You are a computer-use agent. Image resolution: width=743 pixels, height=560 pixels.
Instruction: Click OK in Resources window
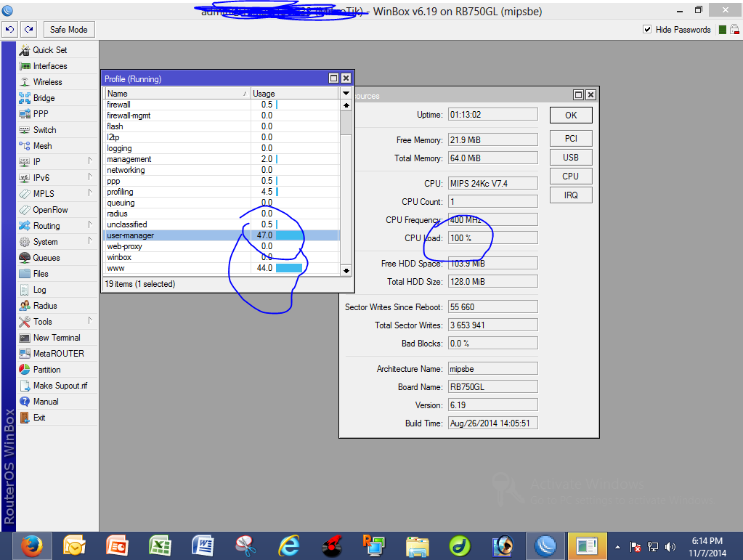(x=571, y=115)
